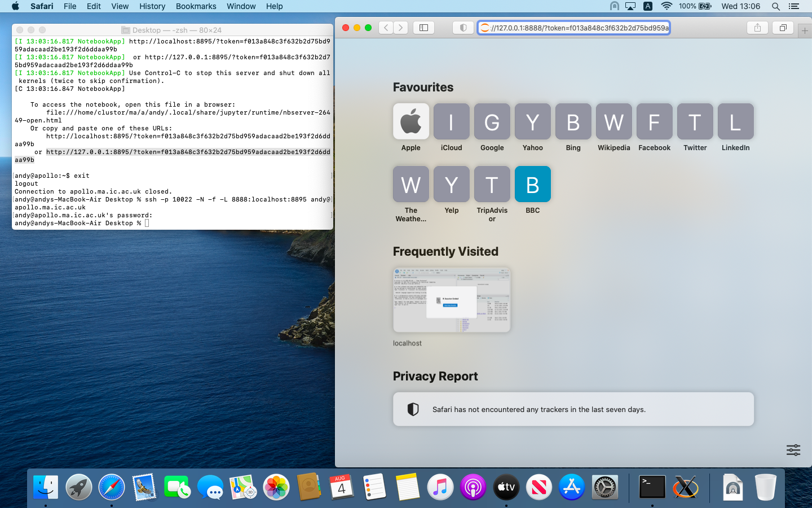Open Notification Centre from menu bar
This screenshot has width=812, height=508.
pyautogui.click(x=794, y=6)
